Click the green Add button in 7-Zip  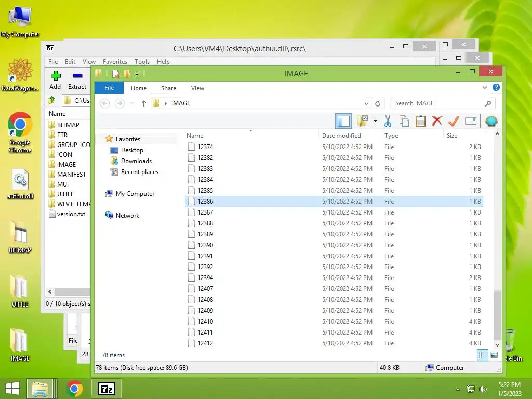pyautogui.click(x=55, y=80)
